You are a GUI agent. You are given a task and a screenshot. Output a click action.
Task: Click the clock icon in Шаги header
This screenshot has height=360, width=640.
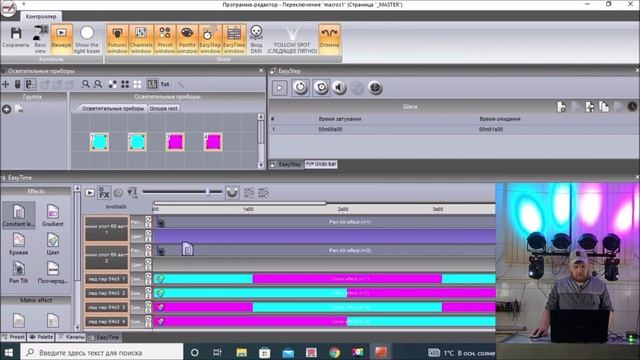632,107
